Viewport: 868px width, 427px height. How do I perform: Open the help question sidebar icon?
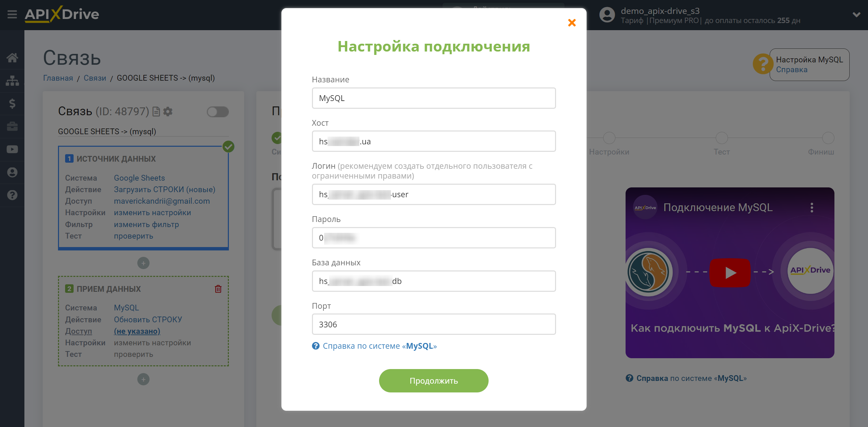(x=12, y=195)
